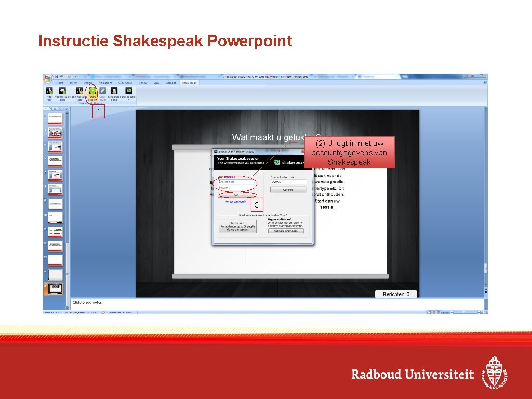532x399 pixels.
Task: Open the Home ribbon tab
Action: point(60,83)
